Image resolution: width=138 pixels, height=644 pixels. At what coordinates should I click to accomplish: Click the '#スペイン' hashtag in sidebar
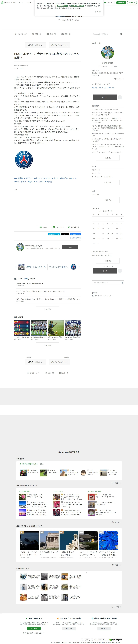point(111,88)
